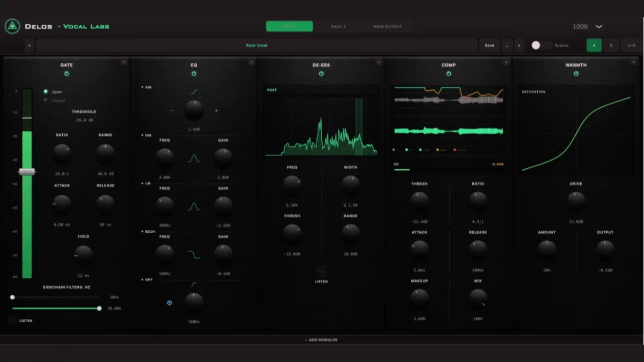Click the Warmth amount value 50%

547,270
